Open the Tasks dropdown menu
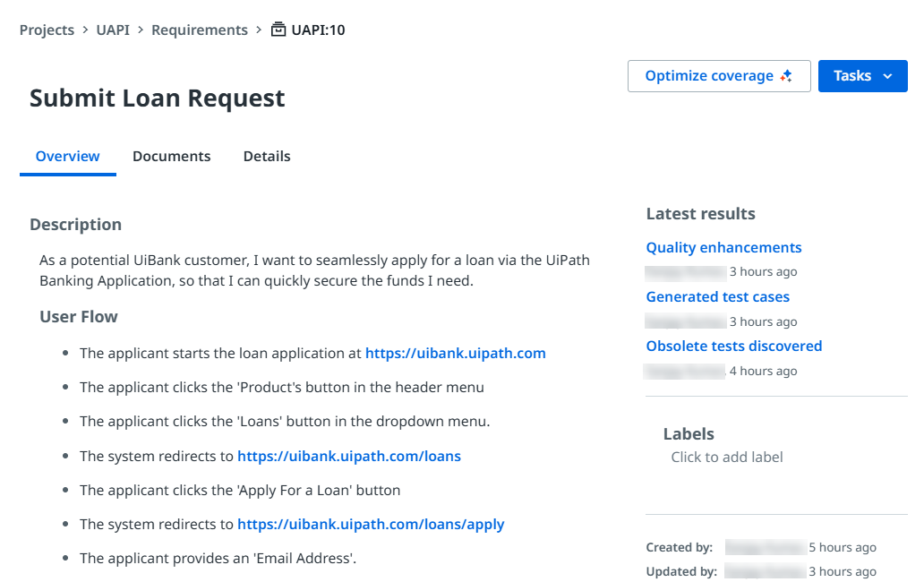924x582 pixels. pyautogui.click(x=861, y=76)
